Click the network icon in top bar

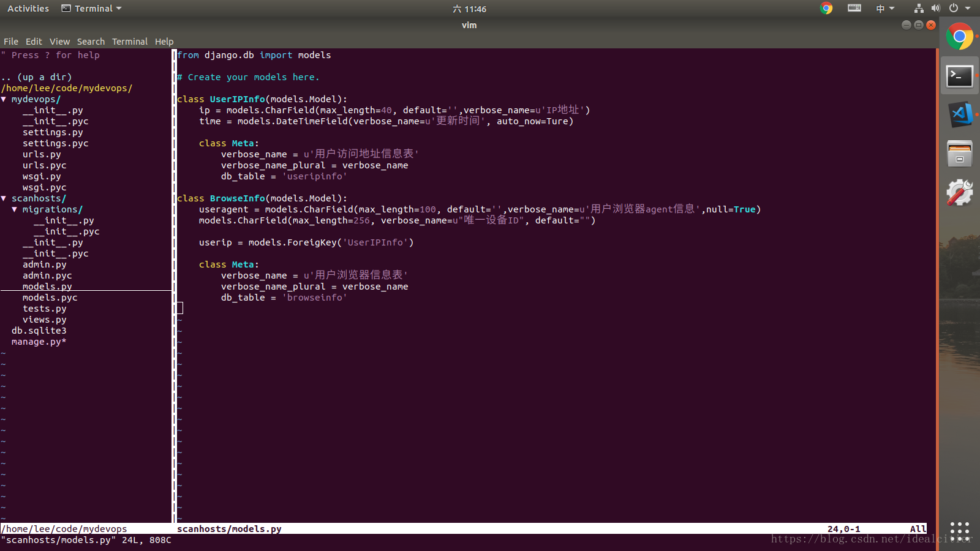coord(918,9)
